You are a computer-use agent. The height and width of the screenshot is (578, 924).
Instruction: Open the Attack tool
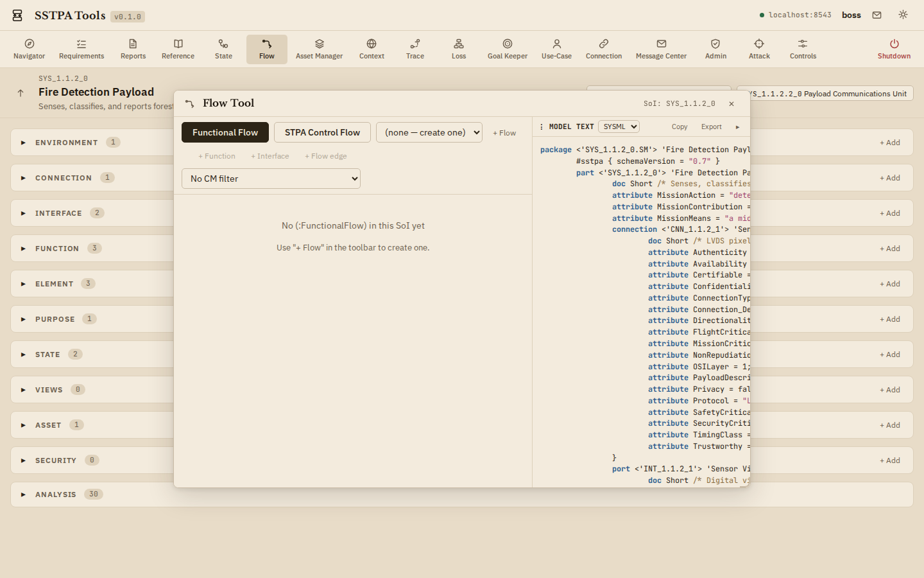(759, 49)
